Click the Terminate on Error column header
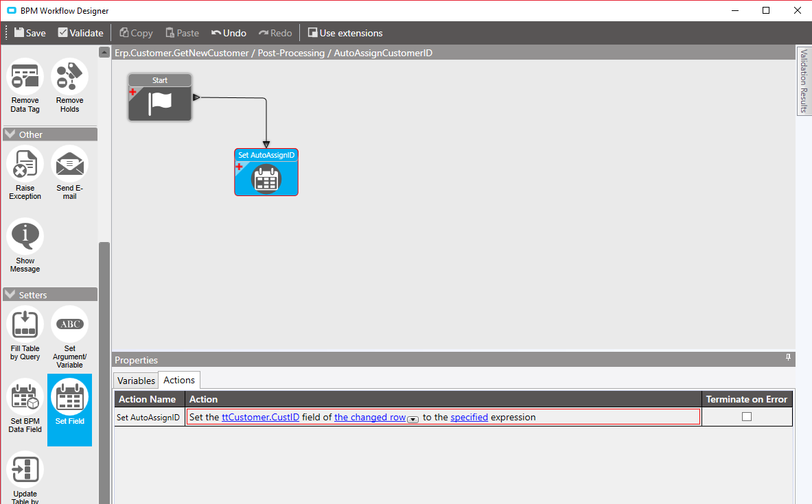Viewport: 812px width, 504px height. coord(747,399)
